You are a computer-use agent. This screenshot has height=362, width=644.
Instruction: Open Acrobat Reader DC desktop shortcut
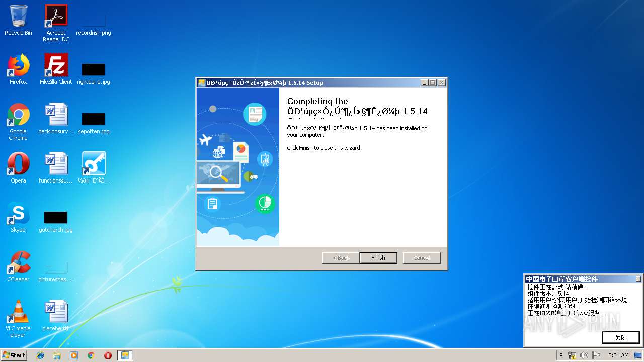[55, 23]
